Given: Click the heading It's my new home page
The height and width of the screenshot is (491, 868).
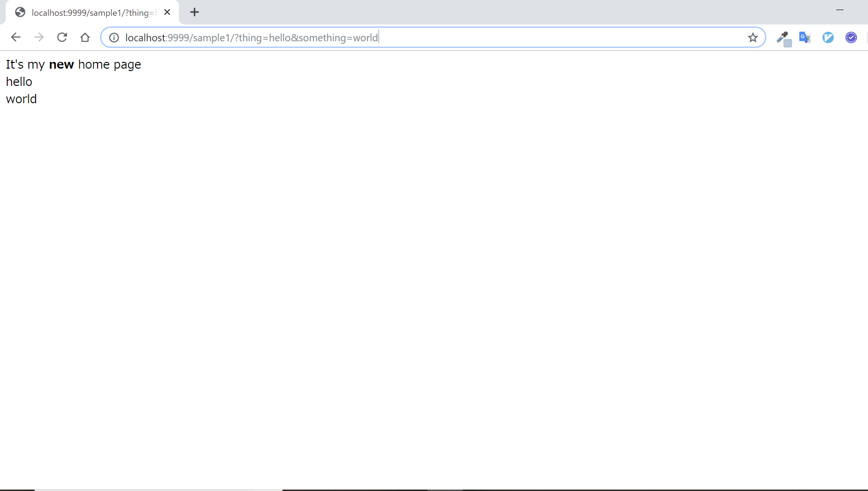Looking at the screenshot, I should click(73, 64).
